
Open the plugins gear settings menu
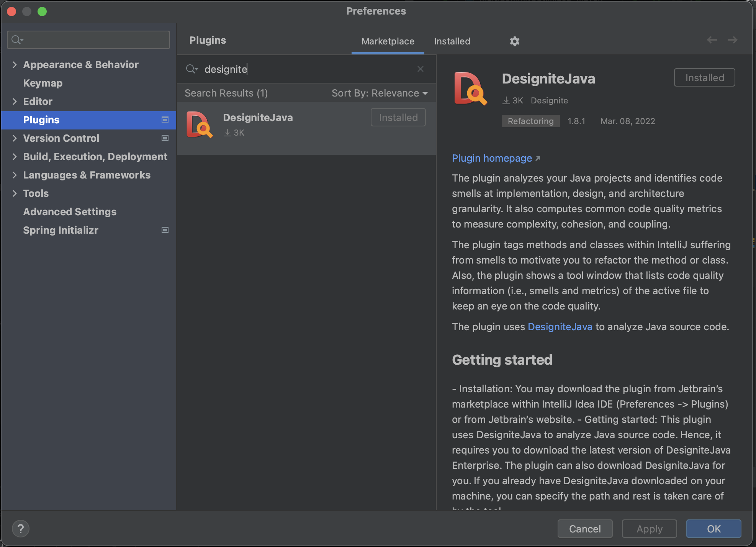(514, 41)
